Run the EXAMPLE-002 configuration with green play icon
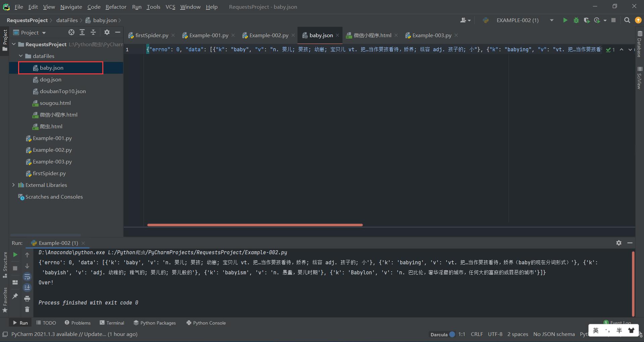 click(565, 20)
